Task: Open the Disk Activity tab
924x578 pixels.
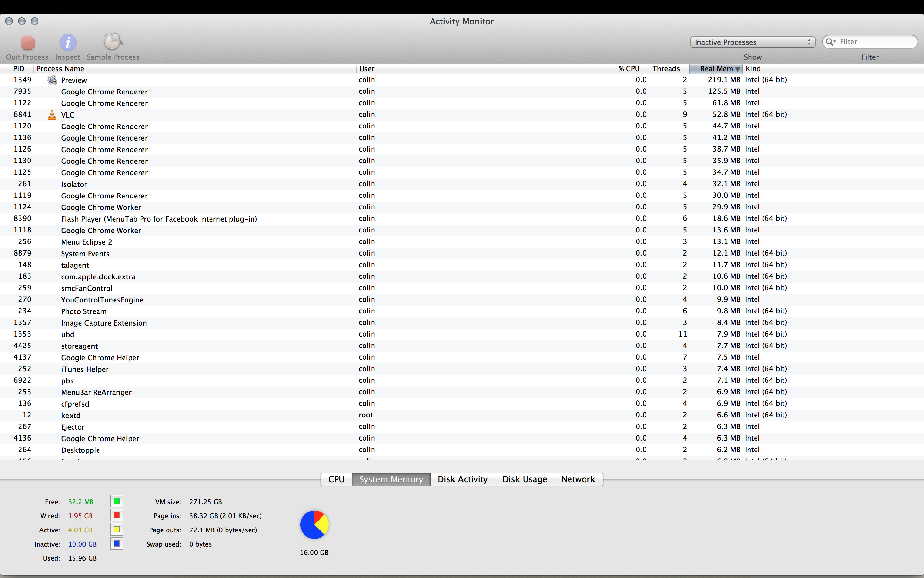Action: 462,479
